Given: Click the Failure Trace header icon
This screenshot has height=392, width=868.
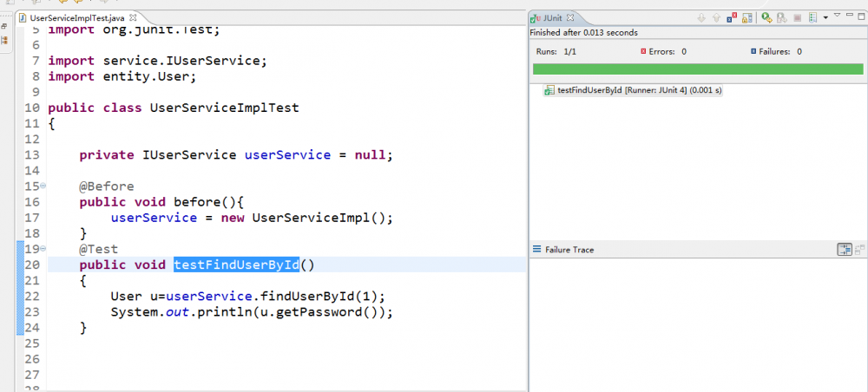Looking at the screenshot, I should (536, 250).
